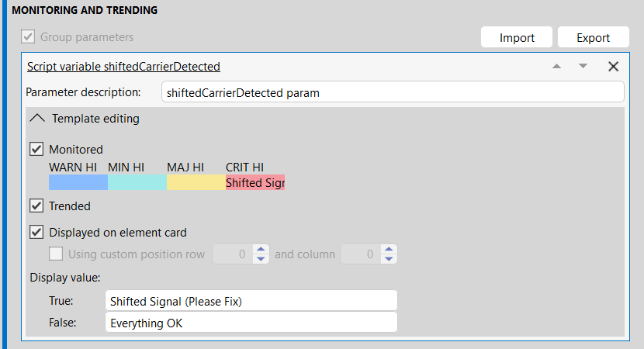Screen dimensions: 644x349
Task: Decrease the custom position column value
Action: pyautogui.click(x=390, y=258)
